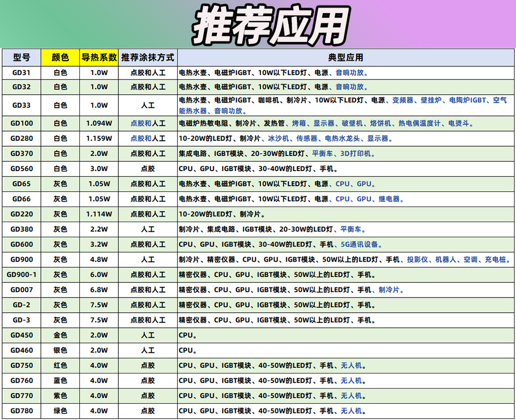Click 点胶 method in GD560 row

point(148,169)
